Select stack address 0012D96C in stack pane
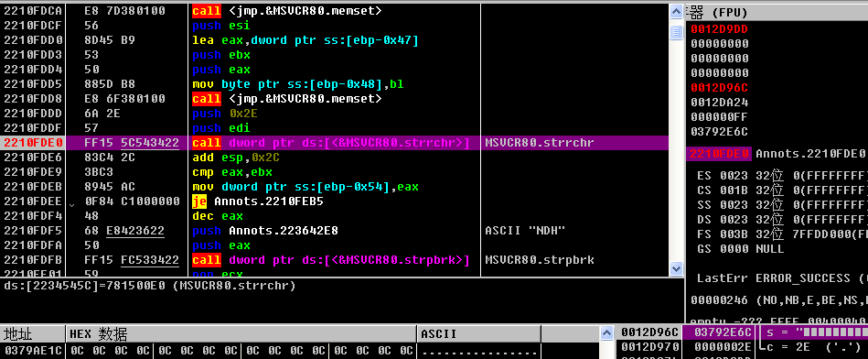The height and width of the screenshot is (359, 868). [x=648, y=332]
